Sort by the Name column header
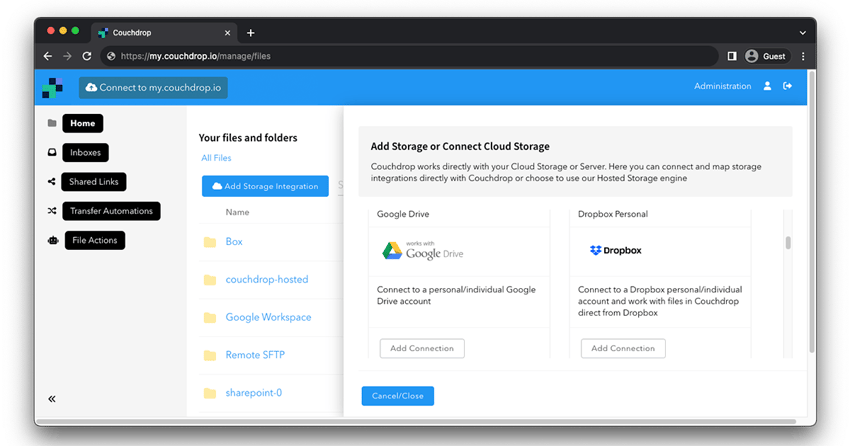Screen dimensions: 850x446 pos(237,212)
